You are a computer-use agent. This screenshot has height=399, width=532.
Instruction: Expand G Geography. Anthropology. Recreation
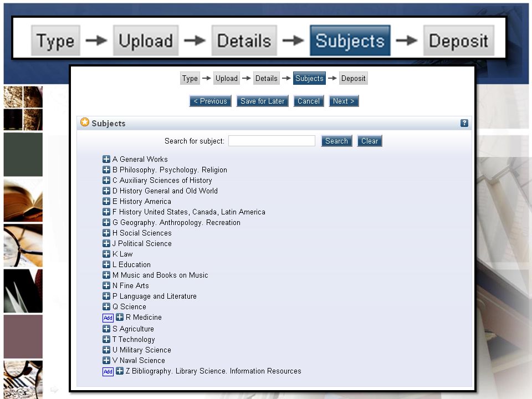106,222
